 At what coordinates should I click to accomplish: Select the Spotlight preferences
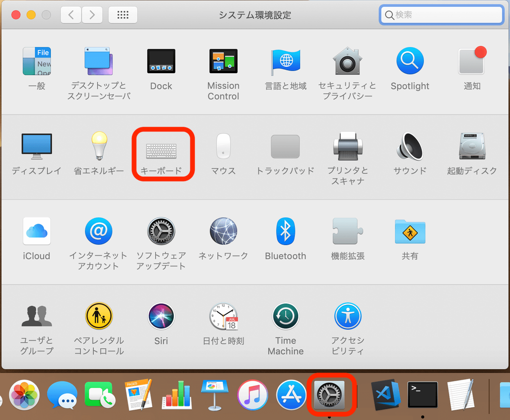(409, 61)
